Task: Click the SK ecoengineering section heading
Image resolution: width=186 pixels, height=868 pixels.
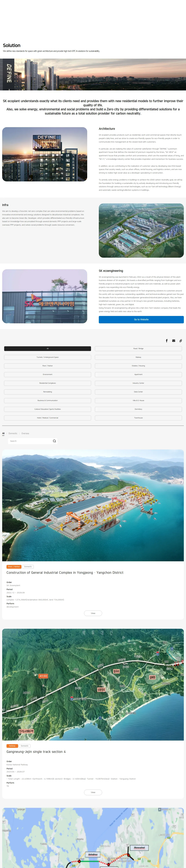Action: tap(111, 271)
